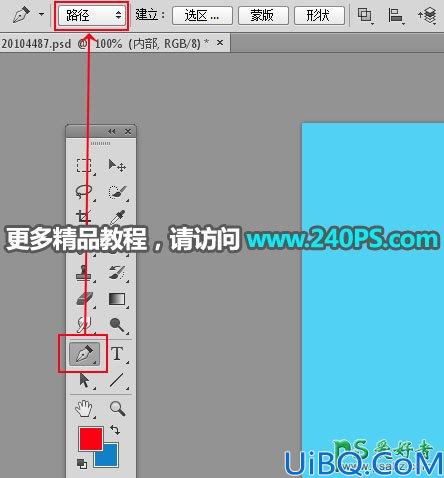Select the Pen tool in tools panel
444x478 pixels.
(84, 354)
